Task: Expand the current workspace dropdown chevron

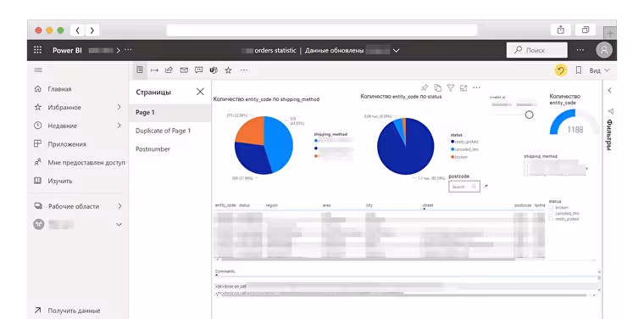Action: (119, 225)
